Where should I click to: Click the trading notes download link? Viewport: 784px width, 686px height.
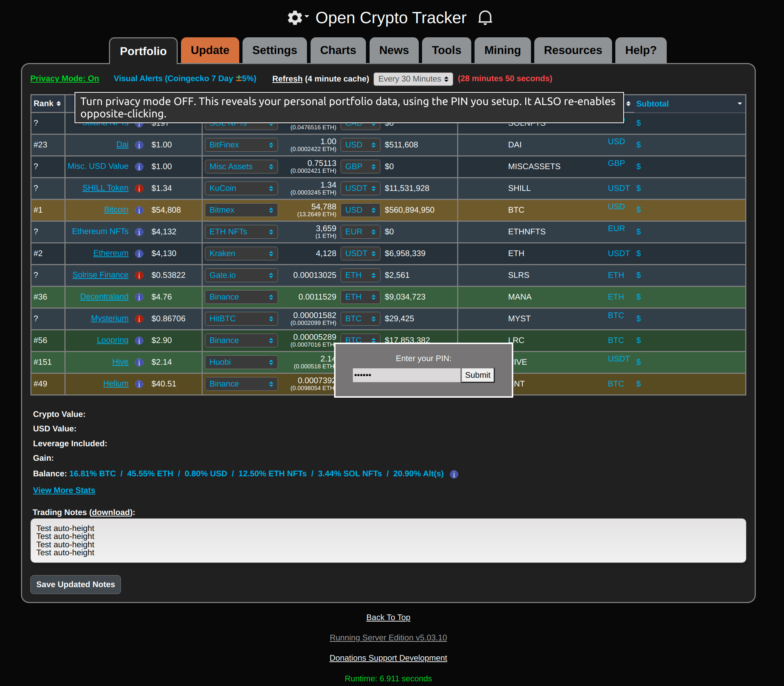[x=111, y=512]
